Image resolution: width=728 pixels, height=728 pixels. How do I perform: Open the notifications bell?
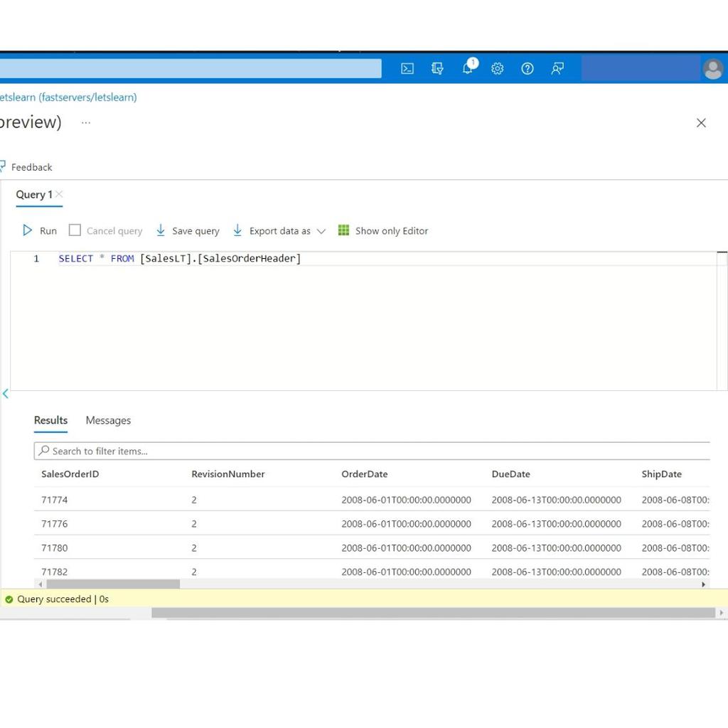pyautogui.click(x=468, y=68)
